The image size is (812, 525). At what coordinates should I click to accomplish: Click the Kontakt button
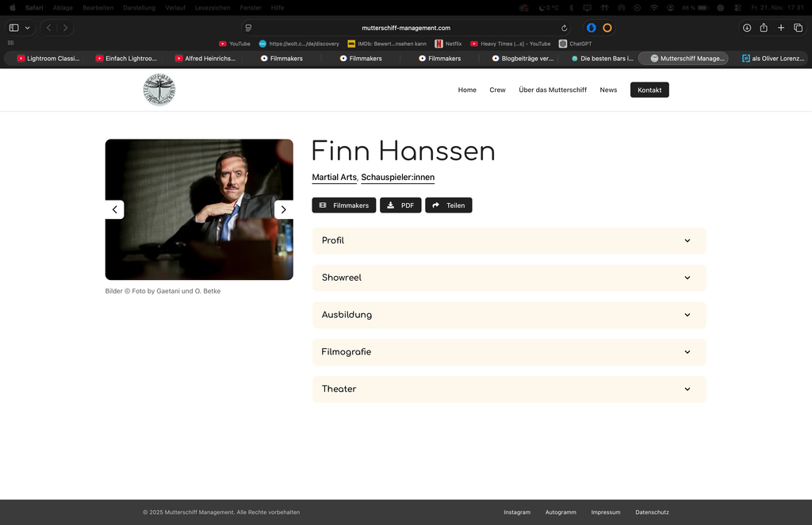649,90
